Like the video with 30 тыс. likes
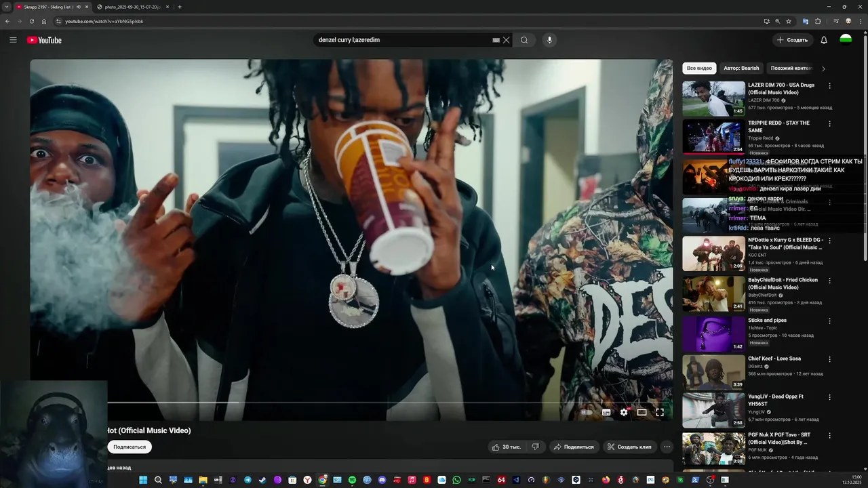Image resolution: width=868 pixels, height=488 pixels. [507, 447]
